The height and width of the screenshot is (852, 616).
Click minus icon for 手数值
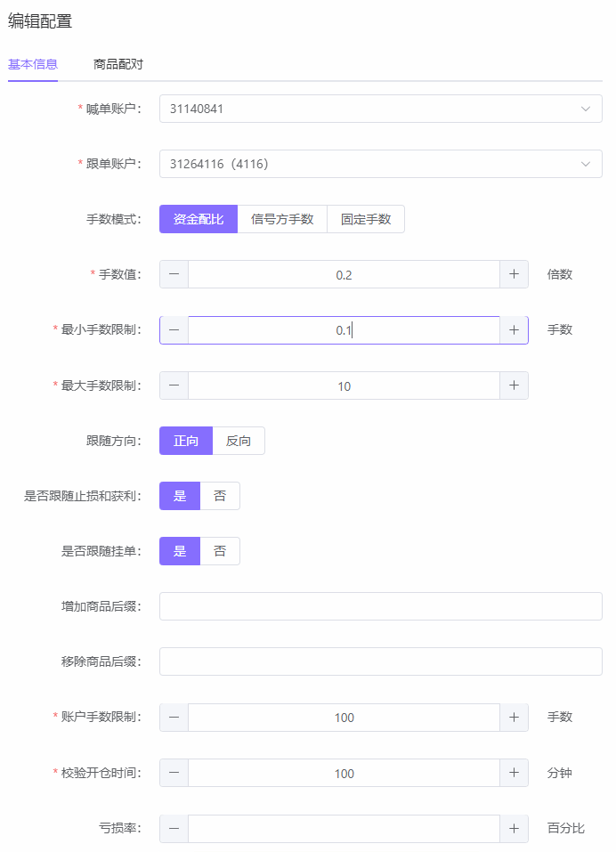tap(174, 274)
